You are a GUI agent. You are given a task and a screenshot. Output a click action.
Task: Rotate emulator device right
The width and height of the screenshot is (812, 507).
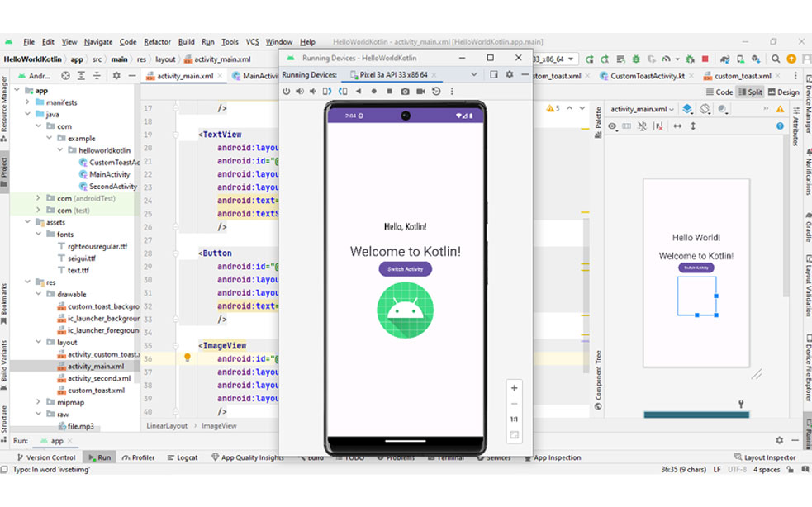coord(343,91)
